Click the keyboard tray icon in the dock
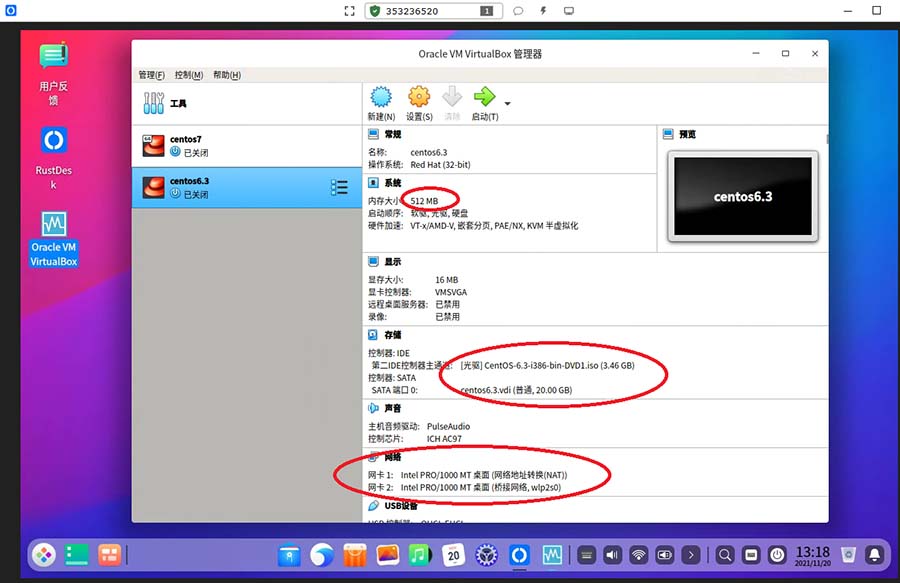Image resolution: width=900 pixels, height=583 pixels. pos(586,555)
